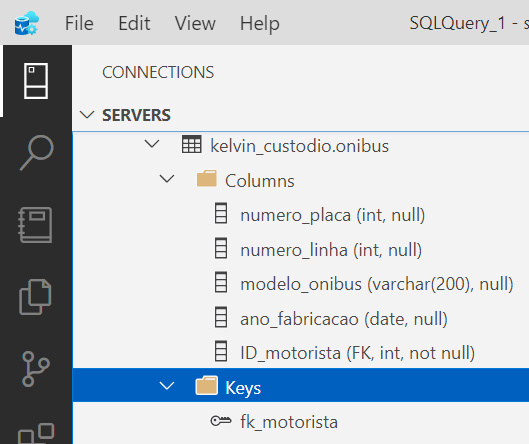The width and height of the screenshot is (529, 444).
Task: Select ano_fabricacao (date, null) column
Action: tap(344, 319)
